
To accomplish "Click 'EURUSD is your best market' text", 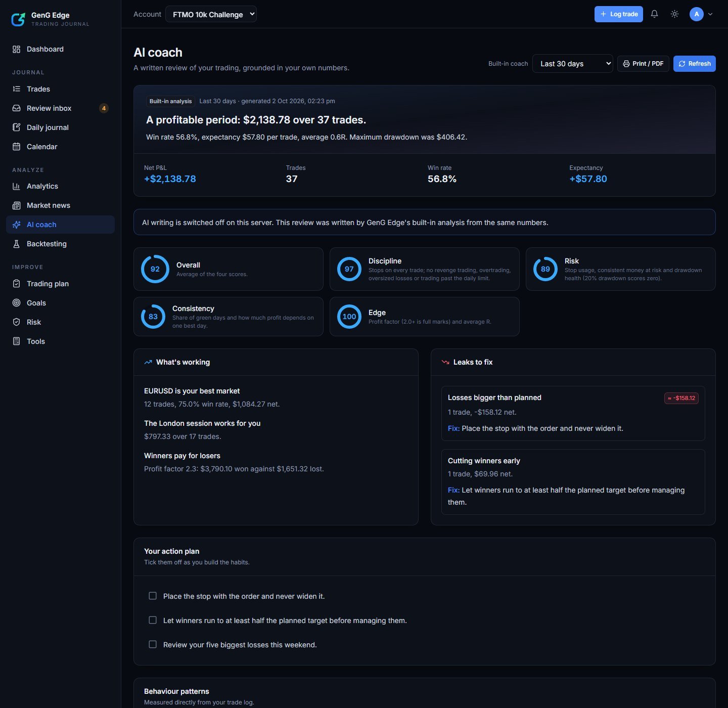I will 192,391.
